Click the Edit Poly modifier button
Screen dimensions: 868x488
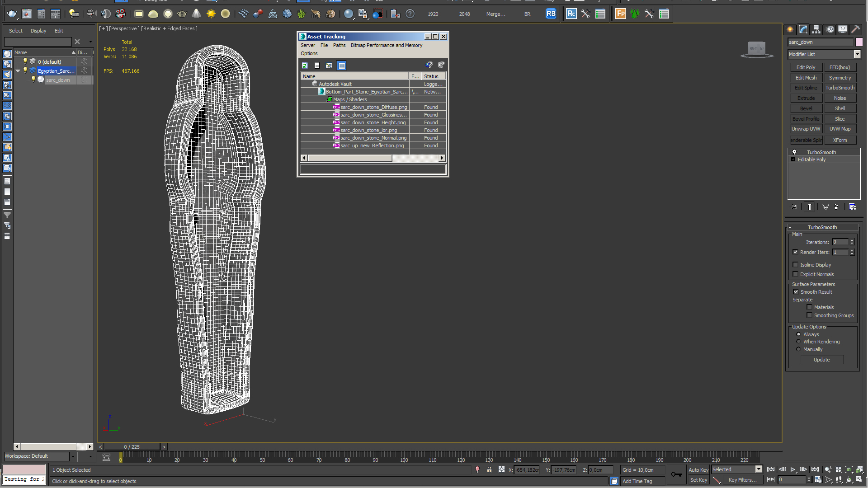806,67
